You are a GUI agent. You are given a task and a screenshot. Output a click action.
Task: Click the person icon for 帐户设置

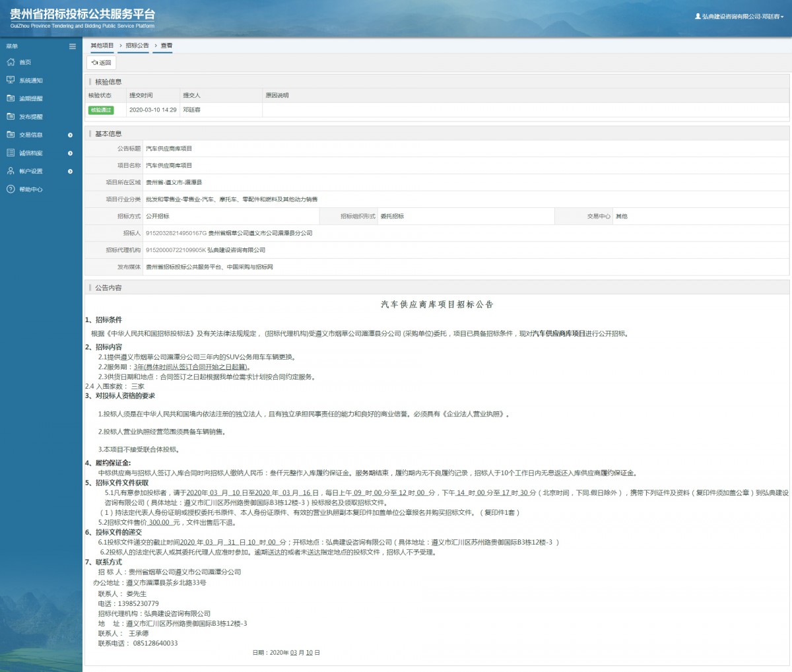point(11,171)
